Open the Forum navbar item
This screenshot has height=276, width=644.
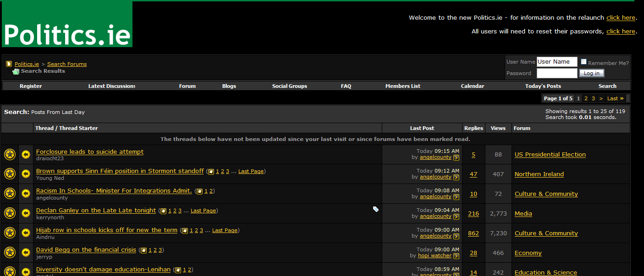(x=187, y=86)
